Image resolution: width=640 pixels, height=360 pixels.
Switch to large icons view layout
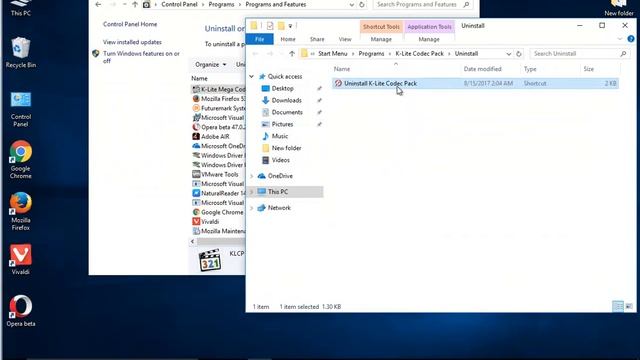coord(629,306)
